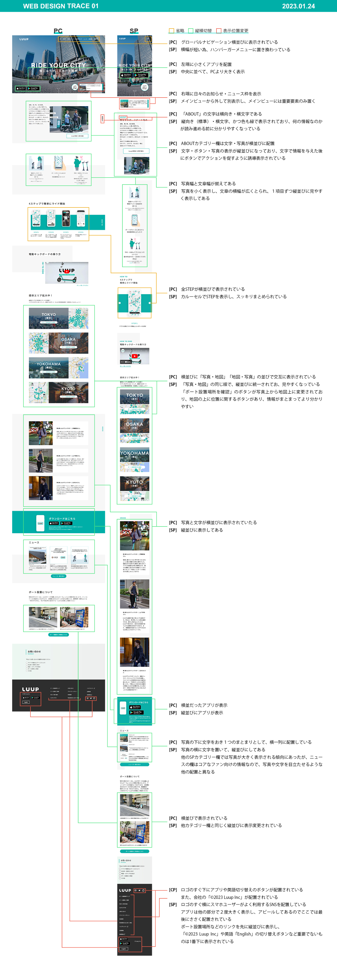Click Google Play badge in PC footer
This screenshot has width=337, height=980.
coord(36,698)
